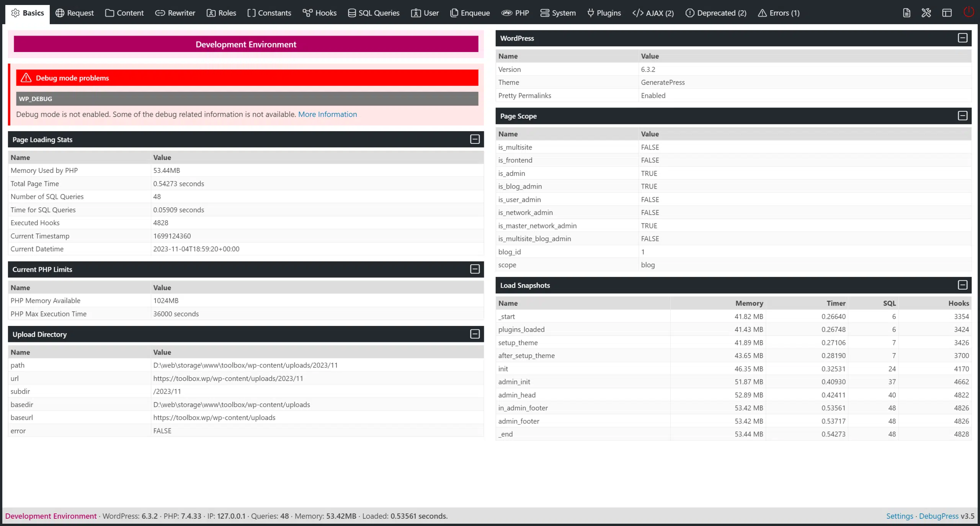980x526 pixels.
Task: Click the Content folder icon
Action: tap(109, 13)
